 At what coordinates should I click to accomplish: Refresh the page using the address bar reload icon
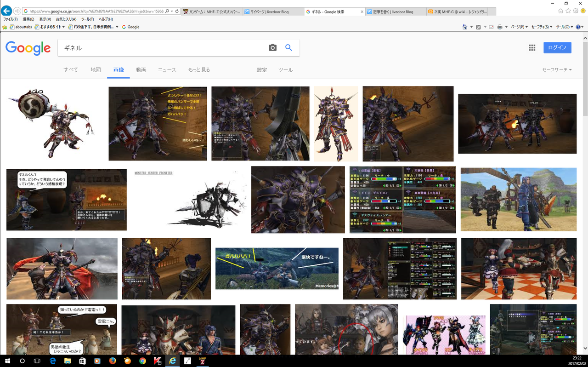click(x=178, y=11)
